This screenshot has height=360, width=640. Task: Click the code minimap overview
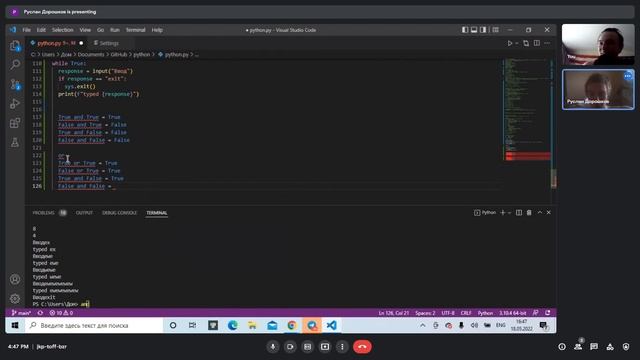coord(527,110)
